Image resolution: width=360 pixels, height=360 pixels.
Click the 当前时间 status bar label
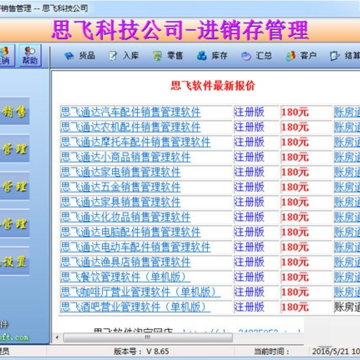pos(272,351)
